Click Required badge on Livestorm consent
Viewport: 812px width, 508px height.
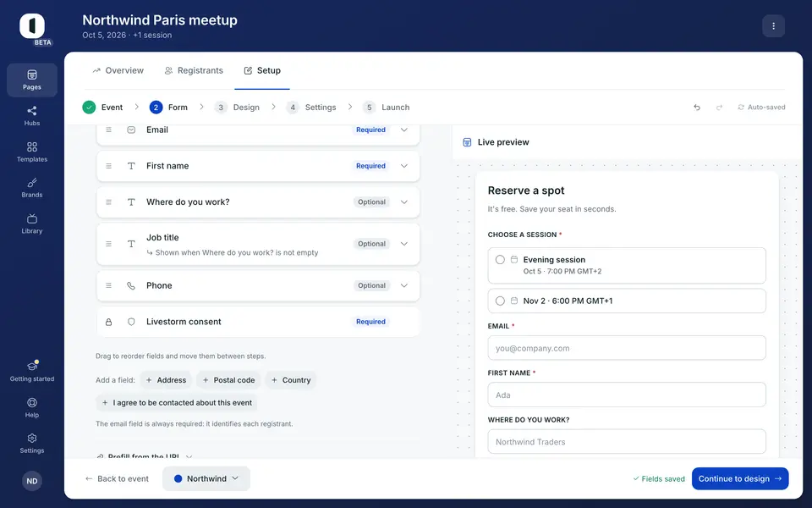(370, 322)
